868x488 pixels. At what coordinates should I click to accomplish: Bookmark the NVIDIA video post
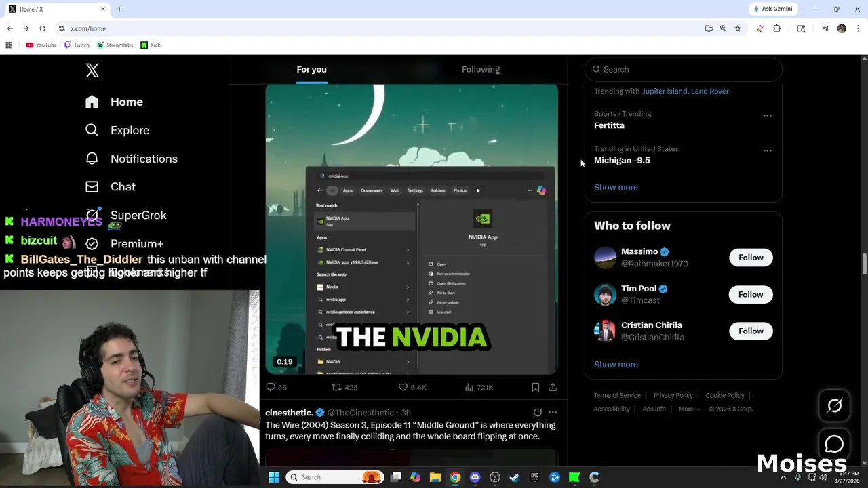point(535,387)
